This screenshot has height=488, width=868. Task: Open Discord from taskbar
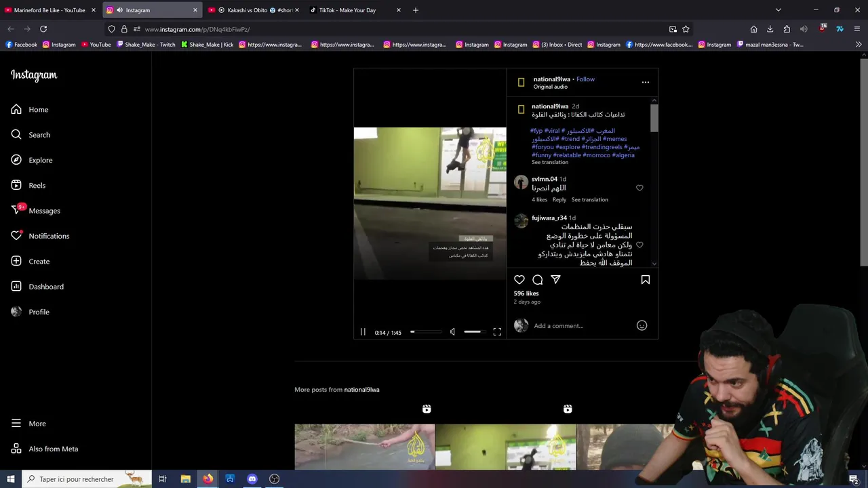(252, 479)
